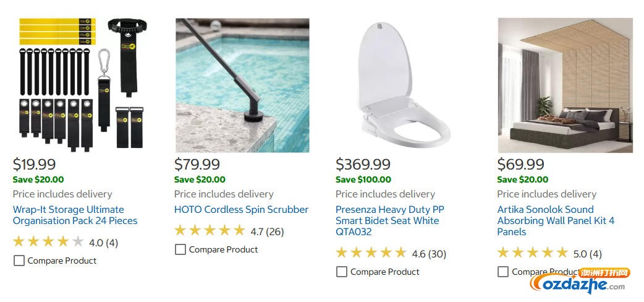Open the Wrap-It Storage product image
Screen dimensions: 644x302
pos(80,85)
